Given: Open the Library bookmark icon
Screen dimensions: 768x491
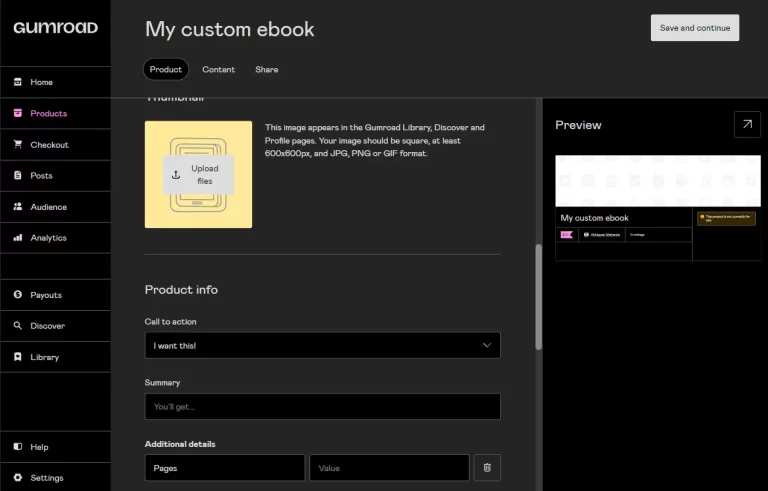Looking at the screenshot, I should (x=18, y=357).
